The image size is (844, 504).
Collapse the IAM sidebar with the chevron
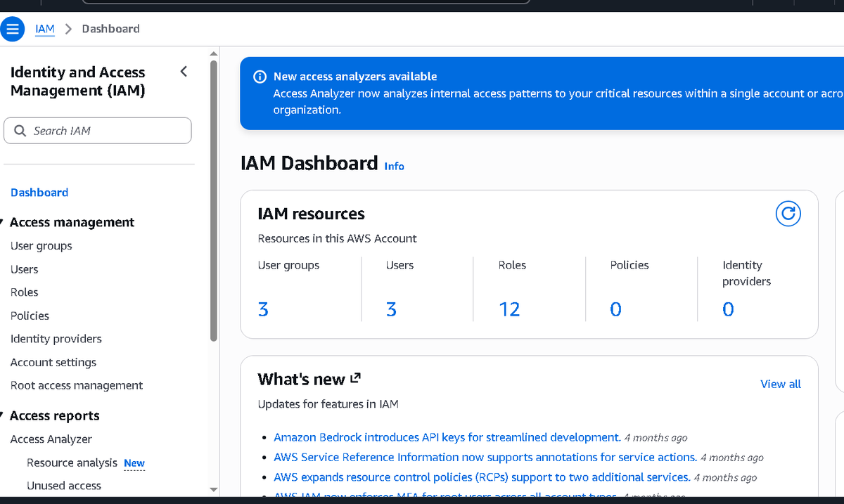pos(184,72)
